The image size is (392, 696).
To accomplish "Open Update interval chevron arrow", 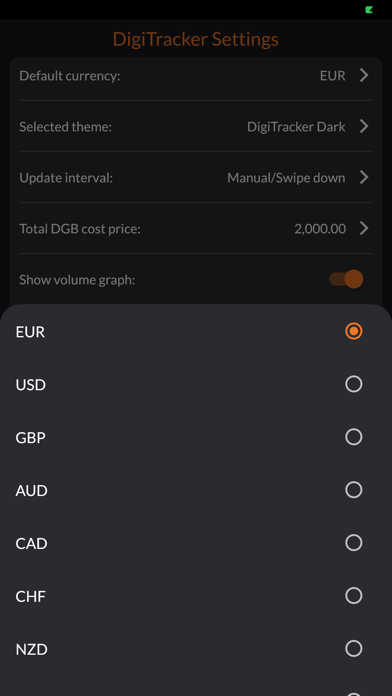I will [x=364, y=178].
